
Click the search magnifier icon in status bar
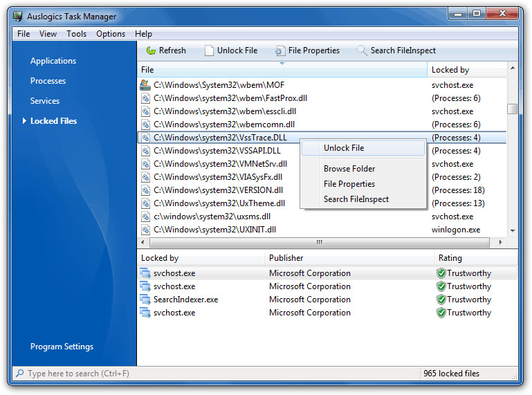point(19,373)
